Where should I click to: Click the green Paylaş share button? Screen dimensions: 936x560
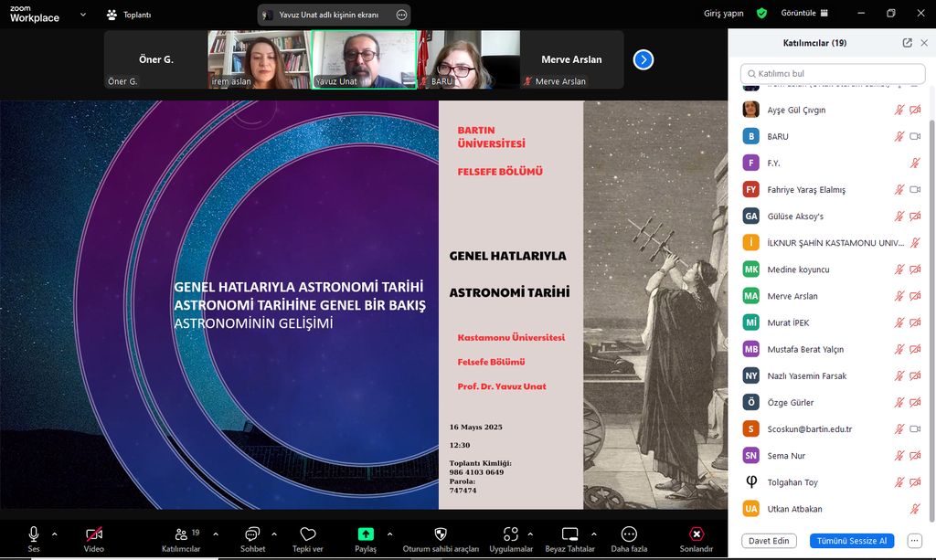pyautogui.click(x=366, y=538)
